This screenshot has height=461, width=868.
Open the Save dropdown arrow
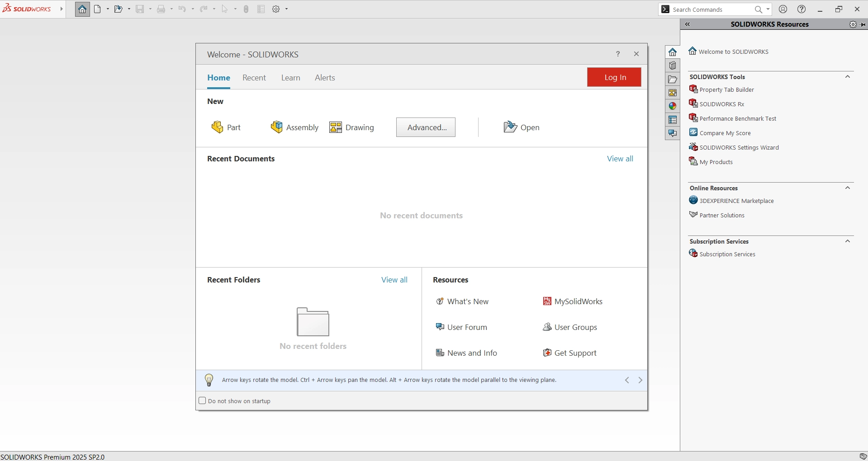[x=150, y=9]
